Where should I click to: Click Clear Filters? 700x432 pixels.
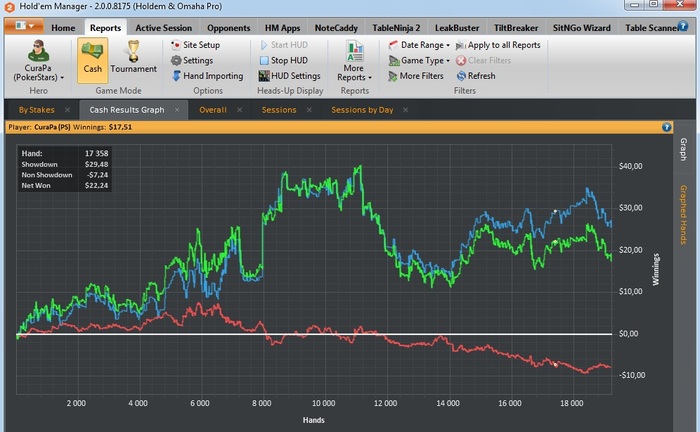[x=483, y=60]
